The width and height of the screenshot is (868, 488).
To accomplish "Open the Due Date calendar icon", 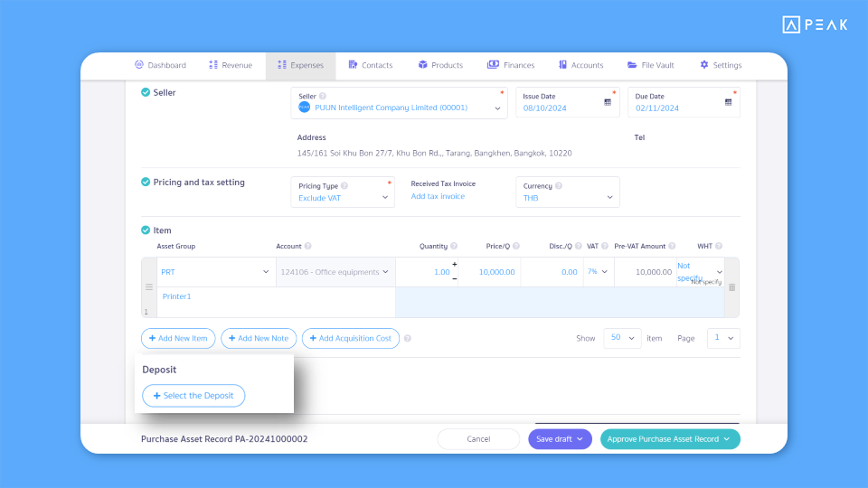I will coord(729,102).
